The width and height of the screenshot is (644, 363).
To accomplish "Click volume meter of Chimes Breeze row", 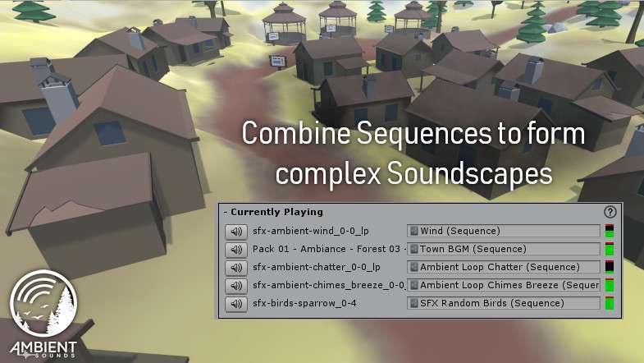I will pyautogui.click(x=610, y=285).
